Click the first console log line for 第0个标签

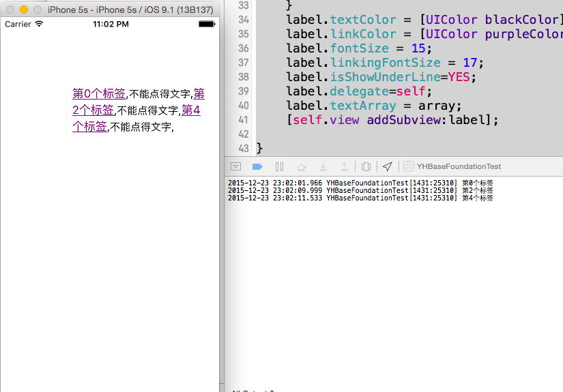[360, 183]
